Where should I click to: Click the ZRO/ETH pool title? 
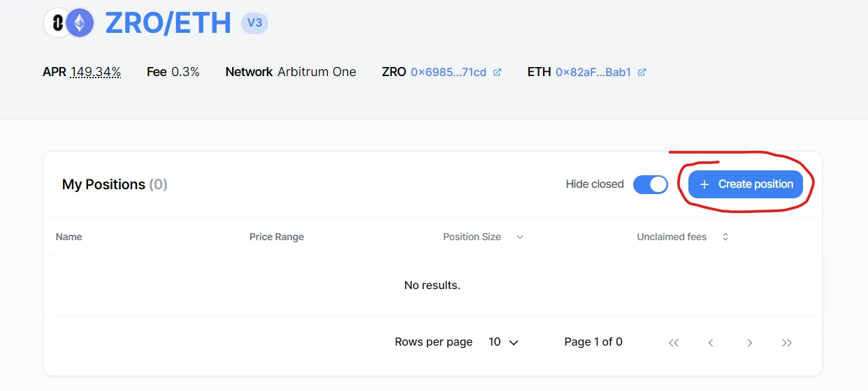(168, 23)
